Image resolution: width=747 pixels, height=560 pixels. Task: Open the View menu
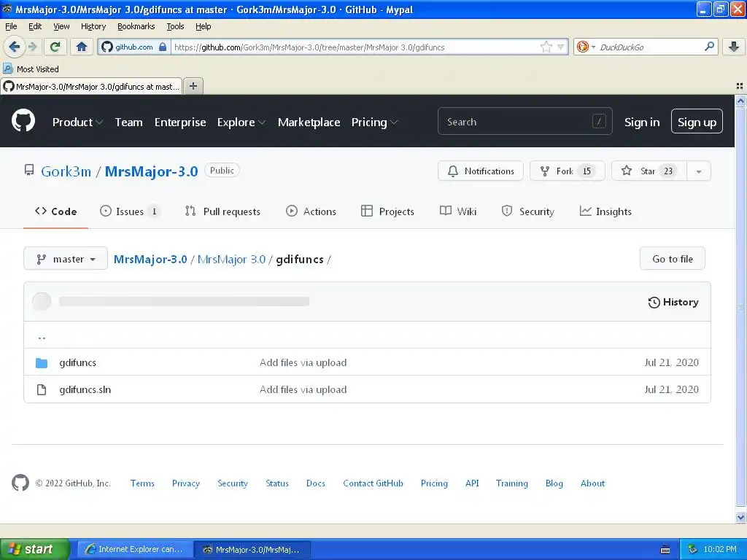click(61, 26)
